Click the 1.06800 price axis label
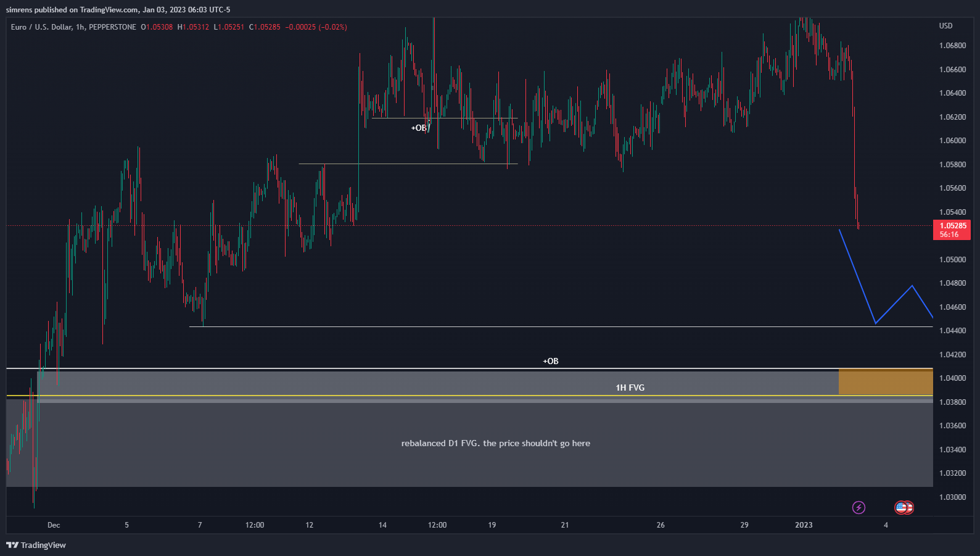Image resolution: width=980 pixels, height=556 pixels. pyautogui.click(x=952, y=46)
